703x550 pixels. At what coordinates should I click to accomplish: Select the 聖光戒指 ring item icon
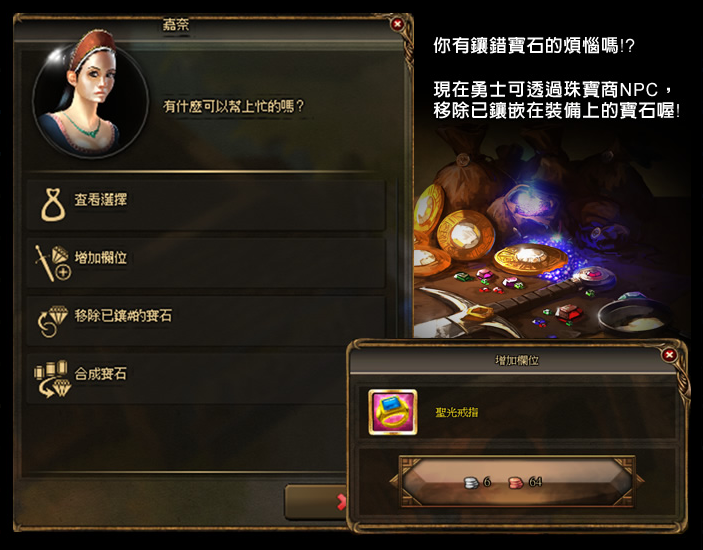click(x=393, y=412)
